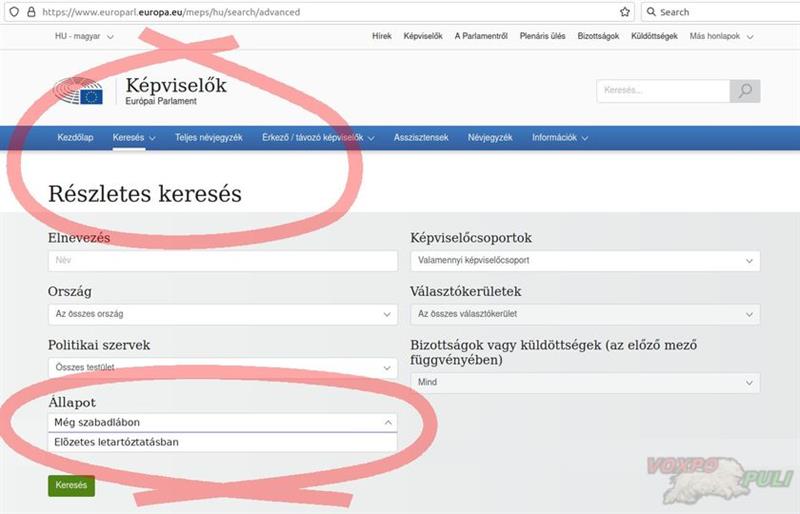Expand the Ország country dropdown

222,314
